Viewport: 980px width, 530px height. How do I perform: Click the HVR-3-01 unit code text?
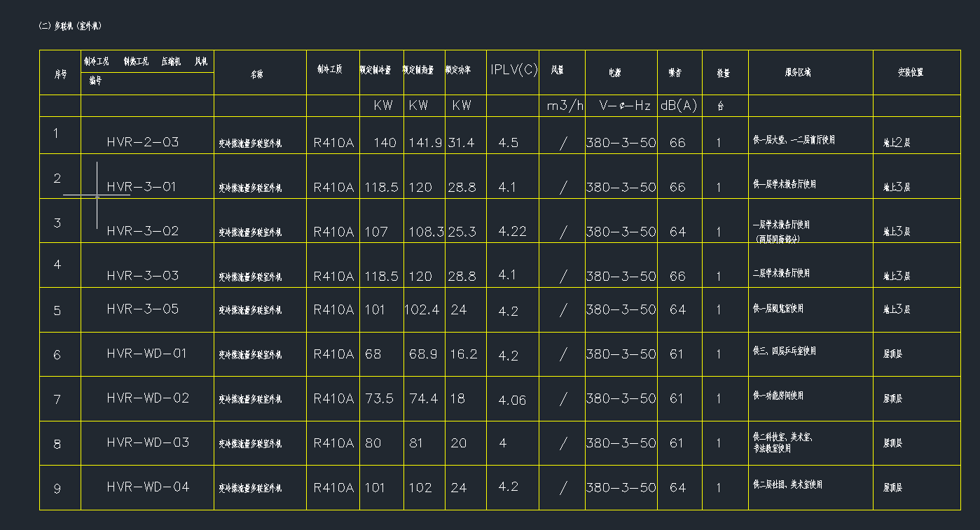[142, 187]
